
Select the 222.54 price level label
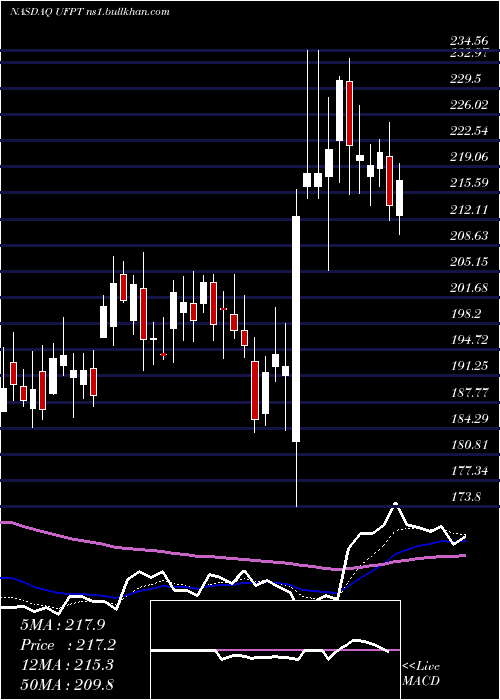click(470, 131)
